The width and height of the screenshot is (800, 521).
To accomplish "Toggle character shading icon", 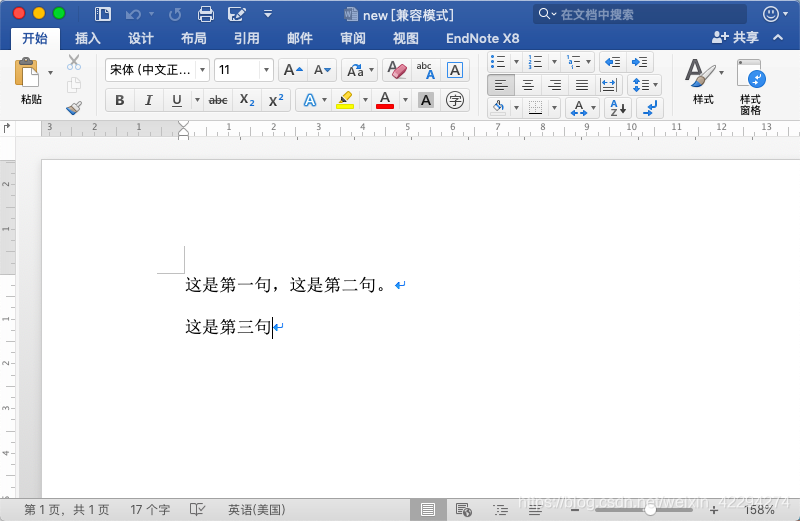I will (426, 101).
